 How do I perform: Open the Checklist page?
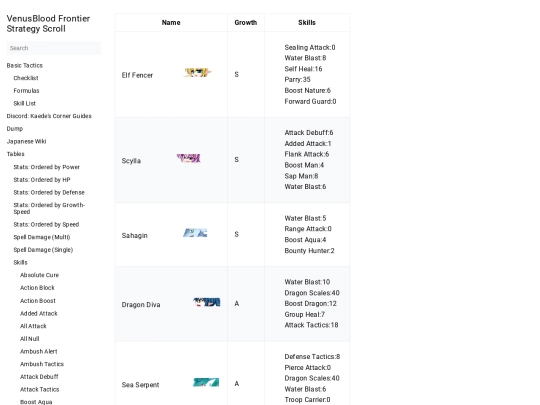pyautogui.click(x=26, y=78)
